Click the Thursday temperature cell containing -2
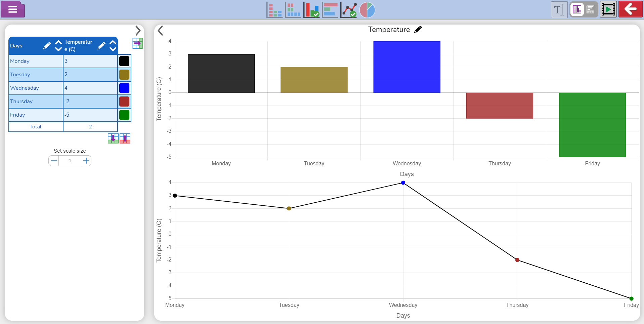This screenshot has width=644, height=324. (x=90, y=102)
